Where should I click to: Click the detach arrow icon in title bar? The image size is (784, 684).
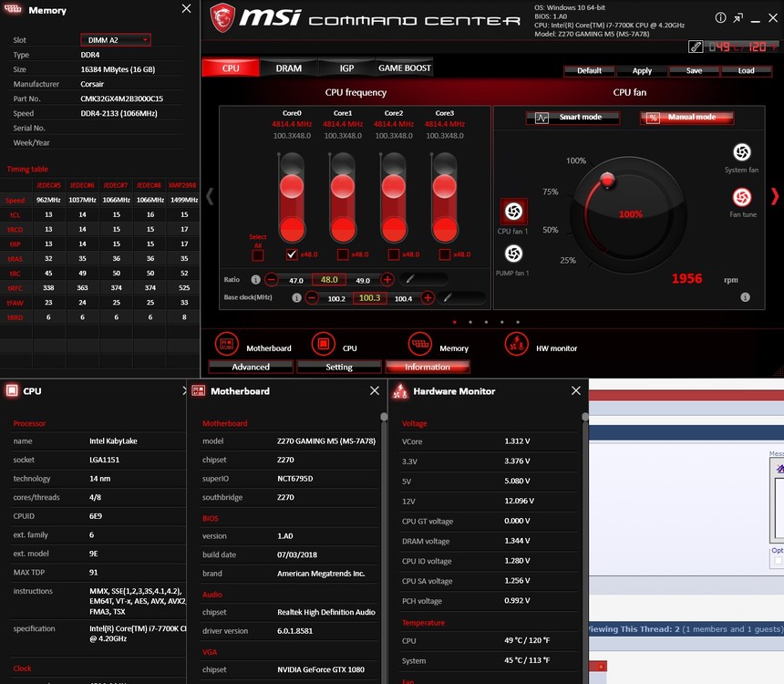(x=738, y=18)
